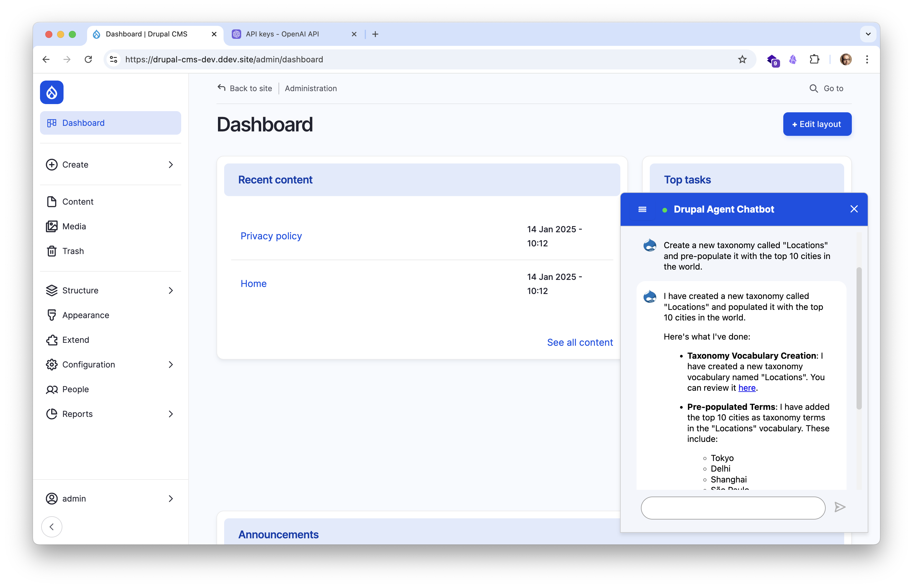
Task: Expand the Configuration menu chevron
Action: click(x=171, y=365)
